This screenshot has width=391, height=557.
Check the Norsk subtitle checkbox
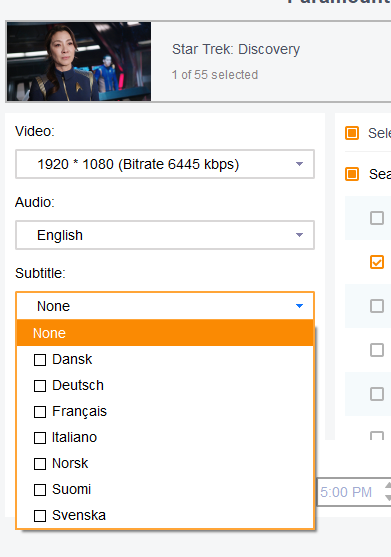[x=40, y=464]
